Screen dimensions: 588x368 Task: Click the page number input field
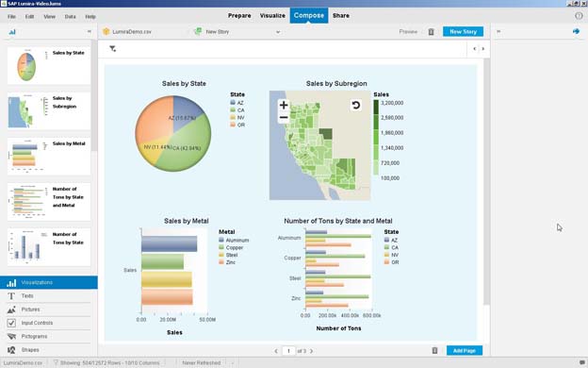tap(288, 351)
